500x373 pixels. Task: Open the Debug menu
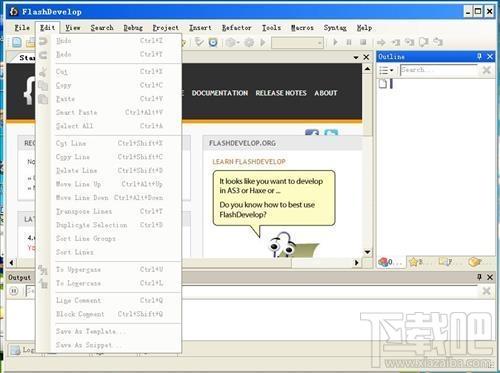pyautogui.click(x=133, y=28)
